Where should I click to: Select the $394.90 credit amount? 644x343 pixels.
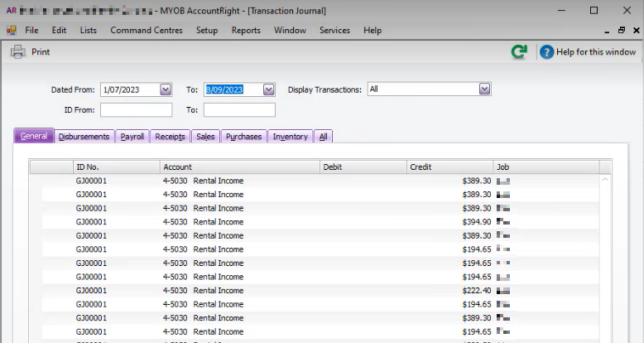click(x=477, y=222)
